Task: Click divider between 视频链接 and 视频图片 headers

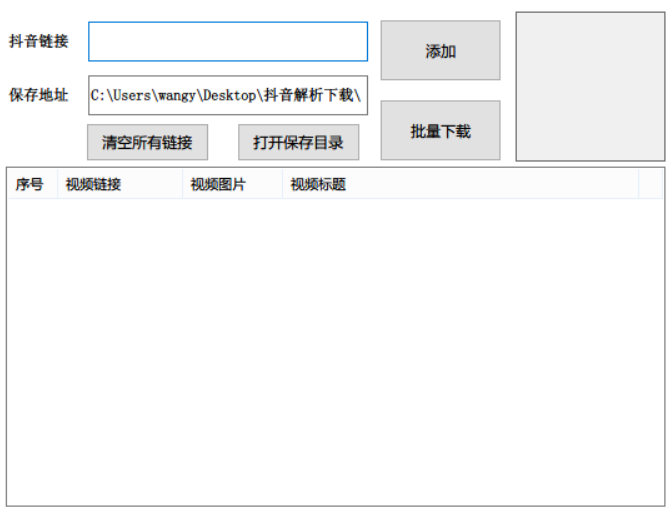Action: pyautogui.click(x=182, y=184)
